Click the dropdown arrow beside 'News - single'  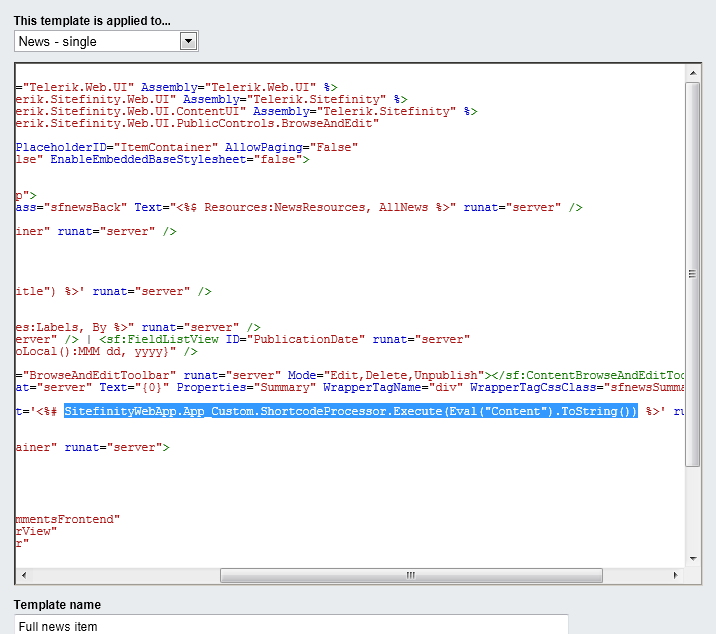[188, 41]
